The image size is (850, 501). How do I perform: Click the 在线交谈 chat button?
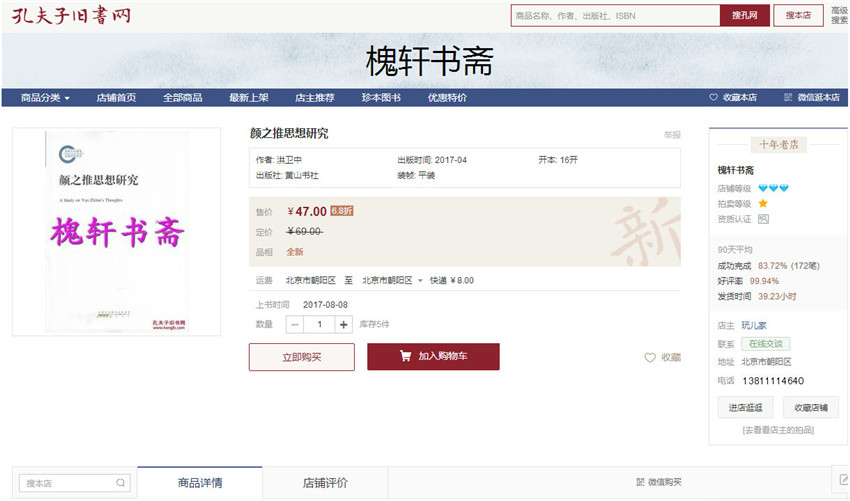coord(765,344)
